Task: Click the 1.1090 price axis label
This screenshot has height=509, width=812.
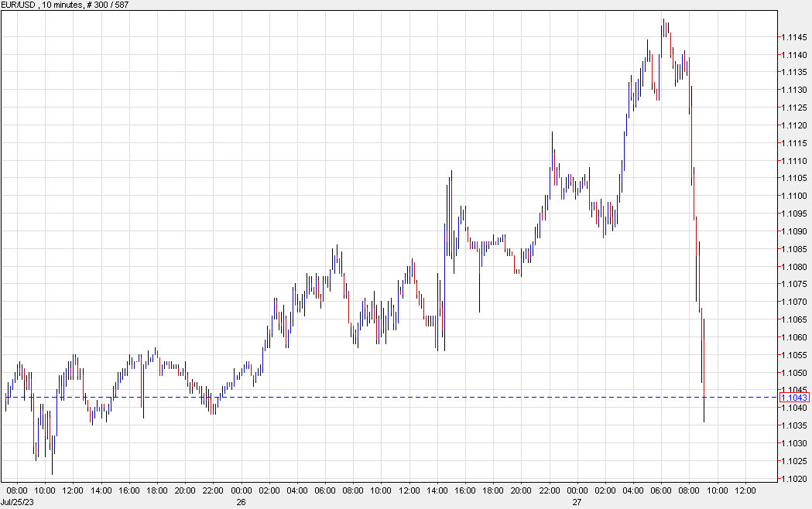Action: (794, 231)
